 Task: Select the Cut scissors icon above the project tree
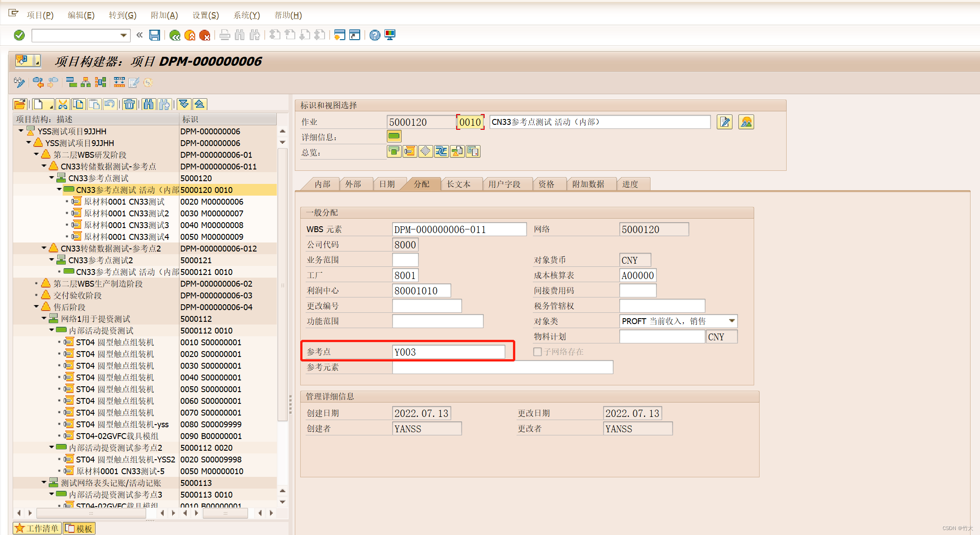[x=63, y=104]
